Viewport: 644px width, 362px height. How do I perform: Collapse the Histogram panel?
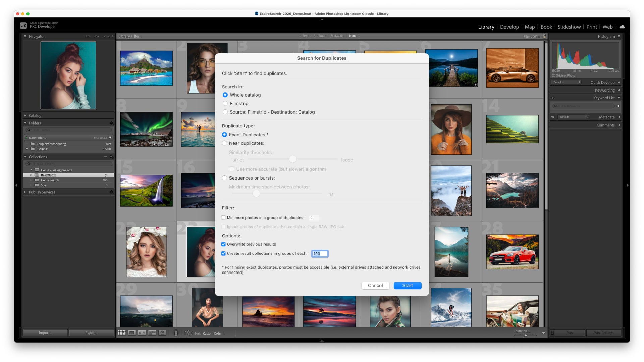point(619,36)
